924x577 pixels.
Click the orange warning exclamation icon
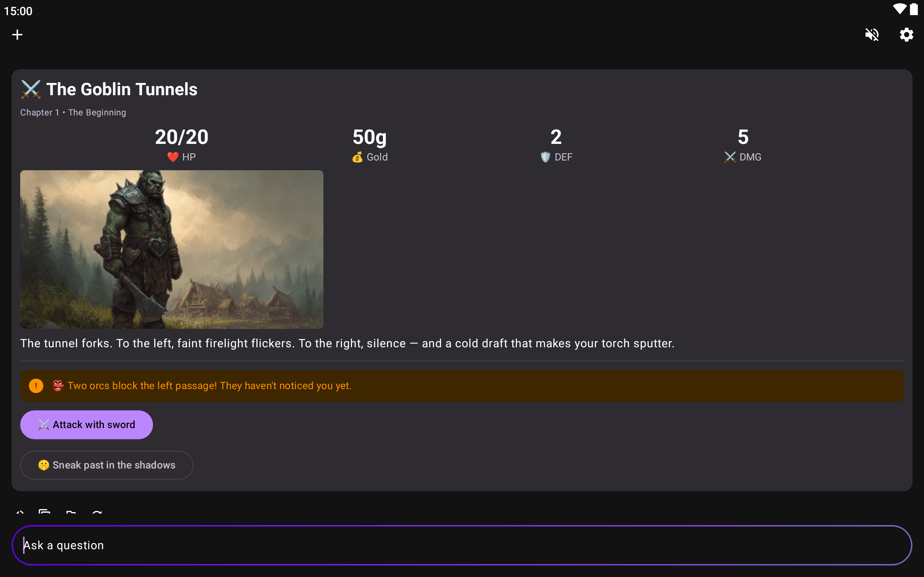36,386
